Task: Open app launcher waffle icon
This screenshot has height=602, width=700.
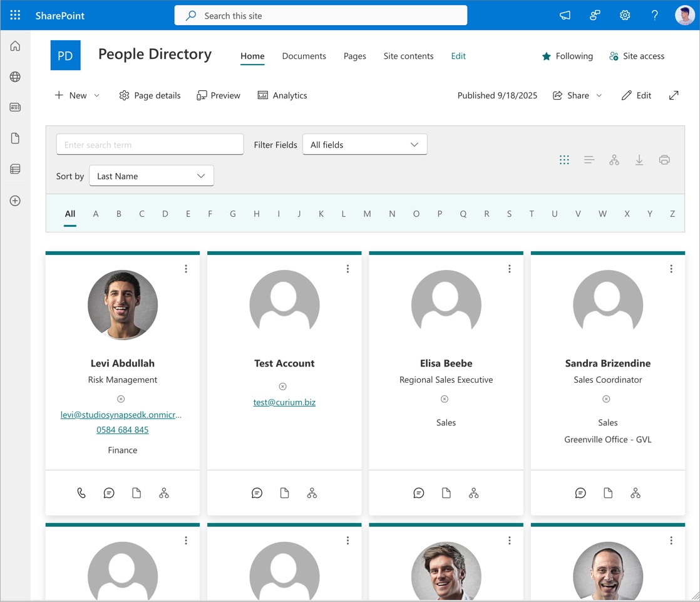Action: coord(15,15)
